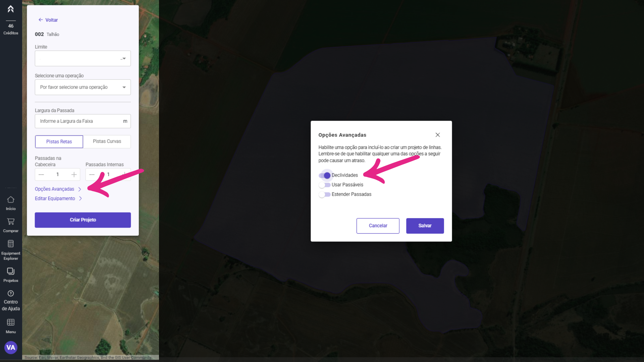
Task: Click the Salvar button
Action: pos(425,226)
